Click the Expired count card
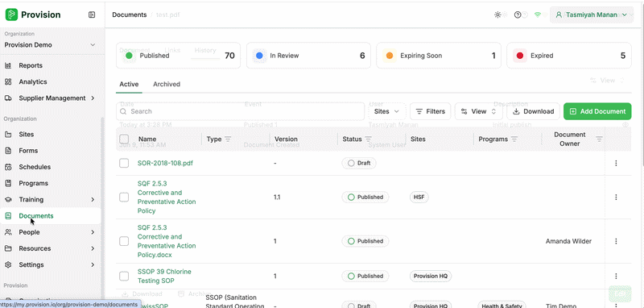Screen dimensions: 644x308 pyautogui.click(x=569, y=56)
